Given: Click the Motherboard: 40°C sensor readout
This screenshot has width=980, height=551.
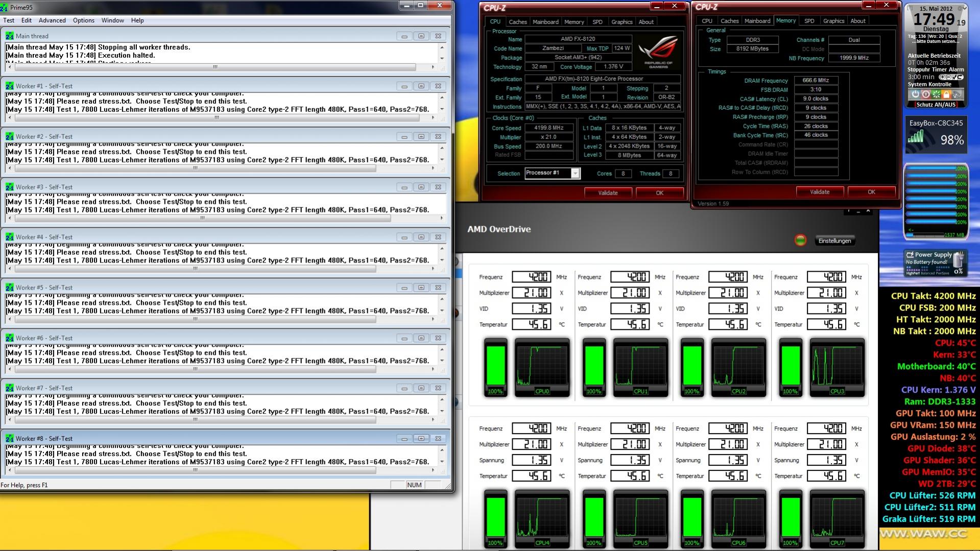Looking at the screenshot, I should point(936,367).
